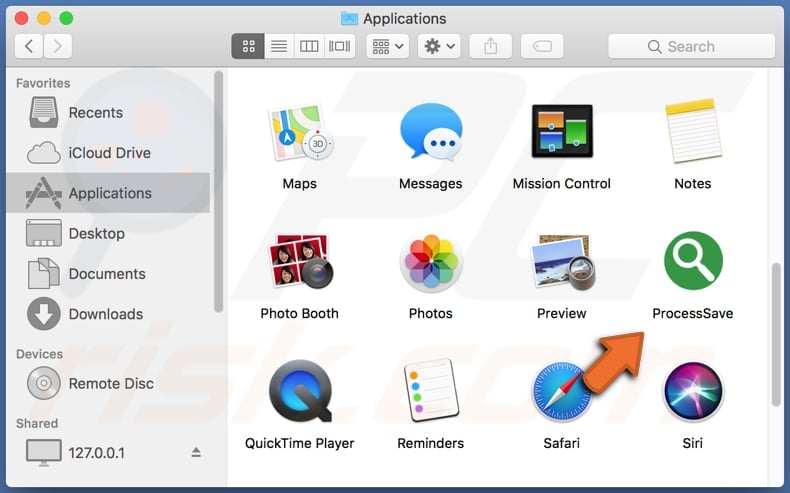Click the Share toolbar button

click(491, 46)
